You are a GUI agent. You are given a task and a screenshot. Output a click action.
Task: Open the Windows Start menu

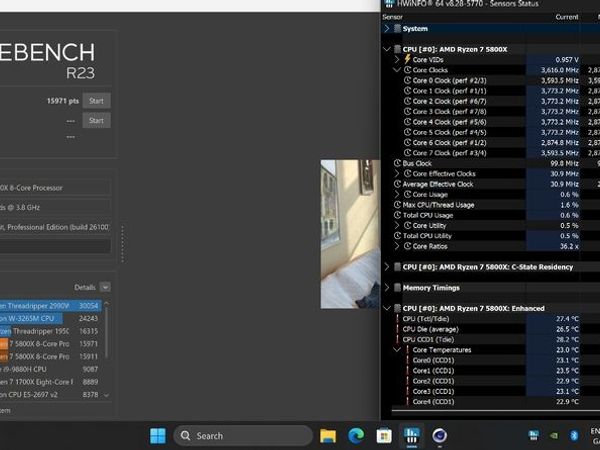158,435
